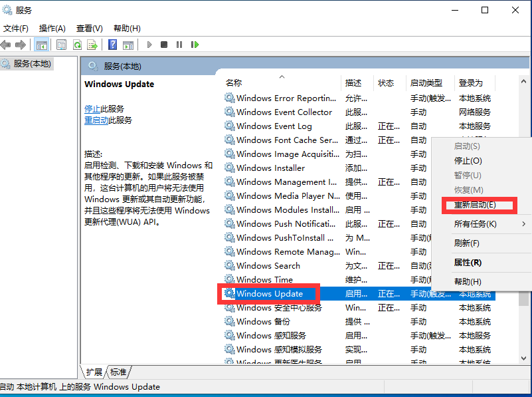Switch to the 标准 tab
The width and height of the screenshot is (532, 397).
coord(118,372)
